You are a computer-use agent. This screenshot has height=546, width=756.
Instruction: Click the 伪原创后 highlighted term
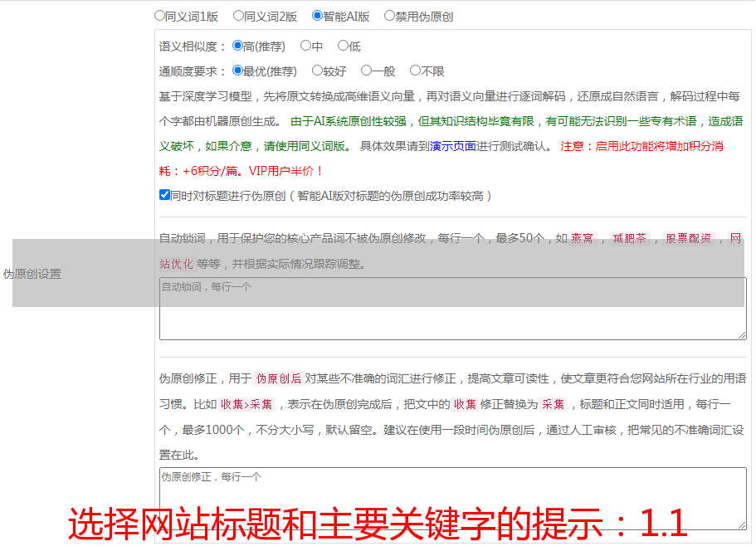point(279,378)
